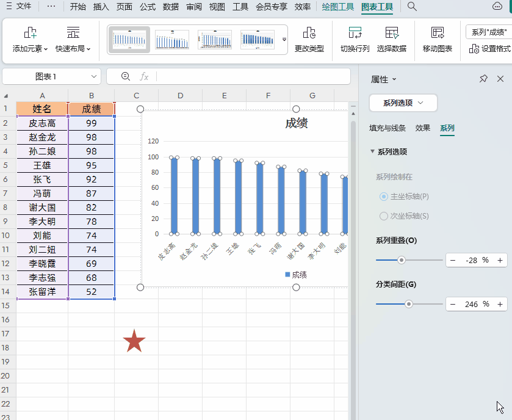
Task: Click the vertical scrollbar up arrow
Action: click(x=353, y=114)
